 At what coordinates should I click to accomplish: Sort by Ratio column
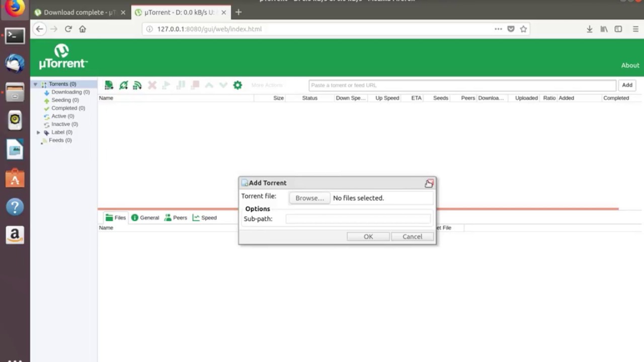549,98
